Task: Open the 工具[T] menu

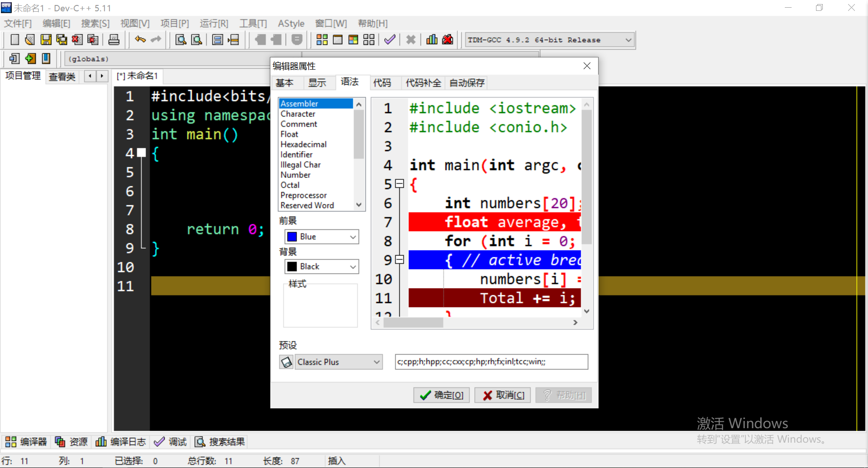Action: (253, 24)
